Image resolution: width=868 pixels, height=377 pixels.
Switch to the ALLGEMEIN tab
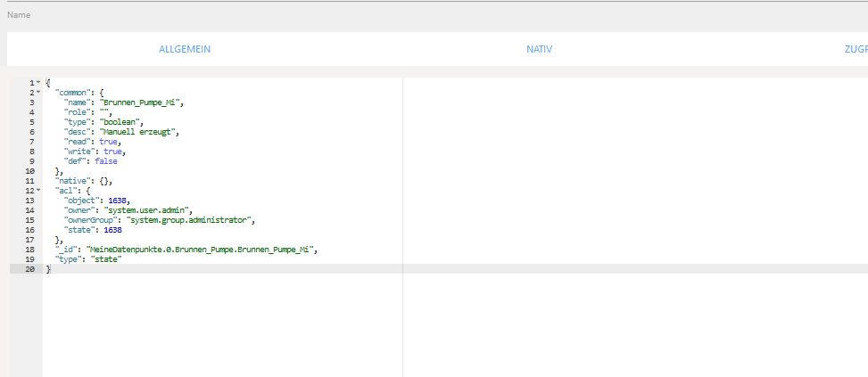185,49
